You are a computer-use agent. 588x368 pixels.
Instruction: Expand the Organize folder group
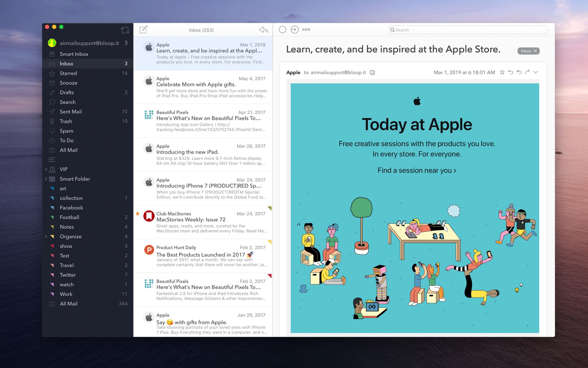(x=46, y=236)
